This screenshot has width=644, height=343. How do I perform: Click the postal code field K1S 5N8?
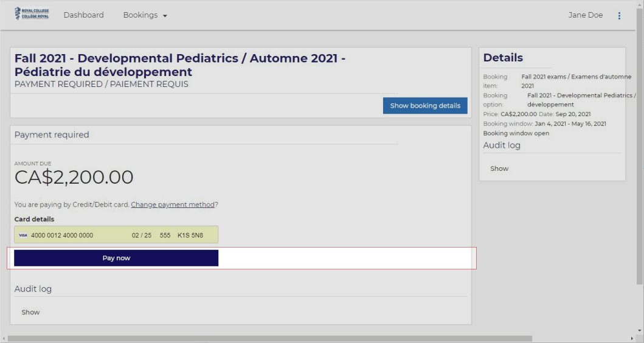pyautogui.click(x=190, y=235)
